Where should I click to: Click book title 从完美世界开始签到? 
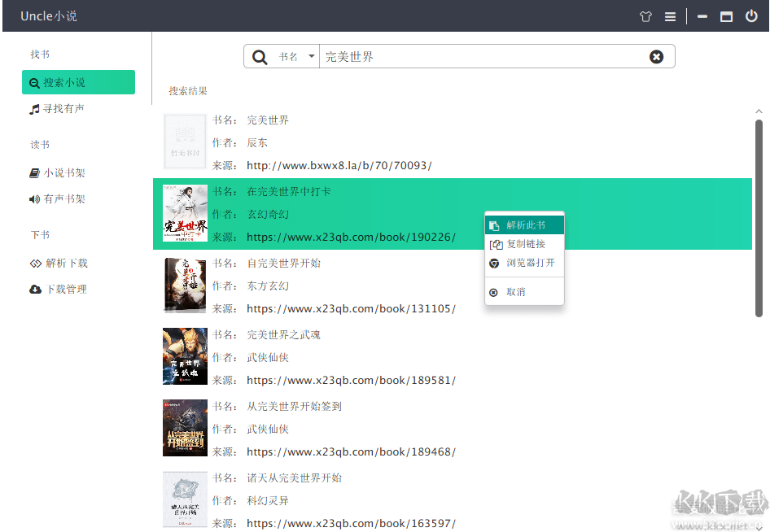point(294,407)
